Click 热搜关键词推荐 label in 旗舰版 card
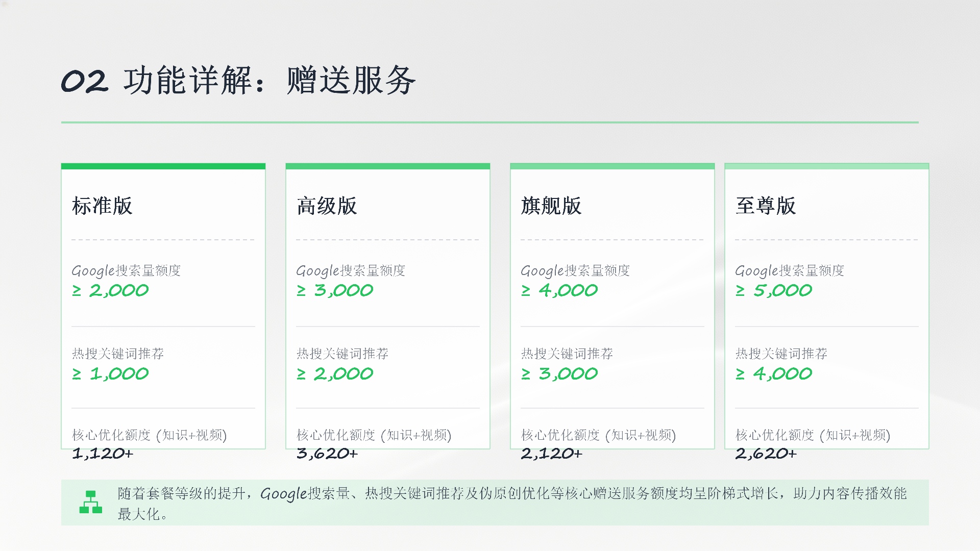The width and height of the screenshot is (980, 551). coord(567,354)
